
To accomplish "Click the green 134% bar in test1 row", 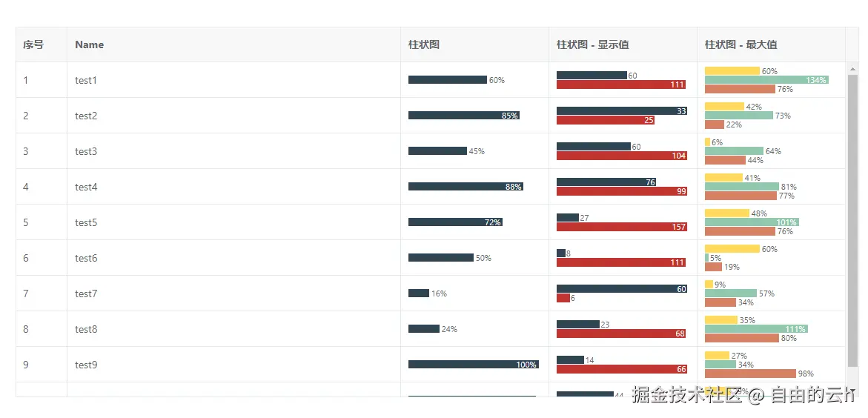I will [x=766, y=80].
